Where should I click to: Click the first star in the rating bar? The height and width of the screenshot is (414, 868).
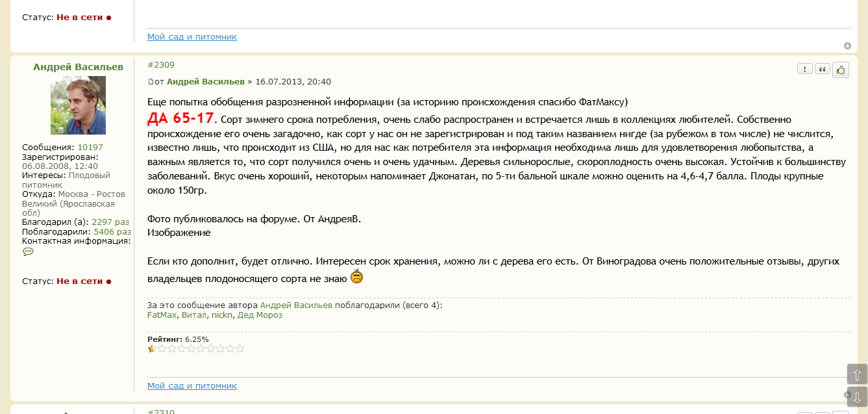152,348
